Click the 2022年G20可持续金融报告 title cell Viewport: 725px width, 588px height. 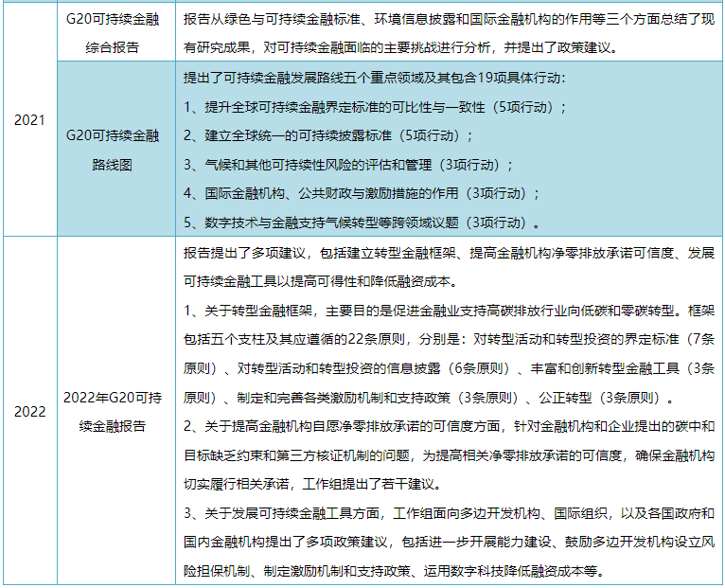pyautogui.click(x=116, y=411)
